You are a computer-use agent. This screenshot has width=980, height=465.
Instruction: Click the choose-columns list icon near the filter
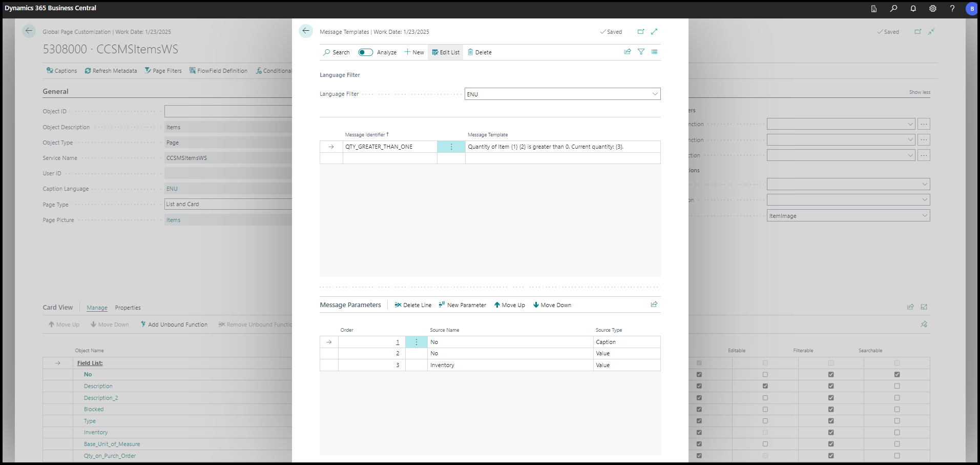(x=654, y=51)
